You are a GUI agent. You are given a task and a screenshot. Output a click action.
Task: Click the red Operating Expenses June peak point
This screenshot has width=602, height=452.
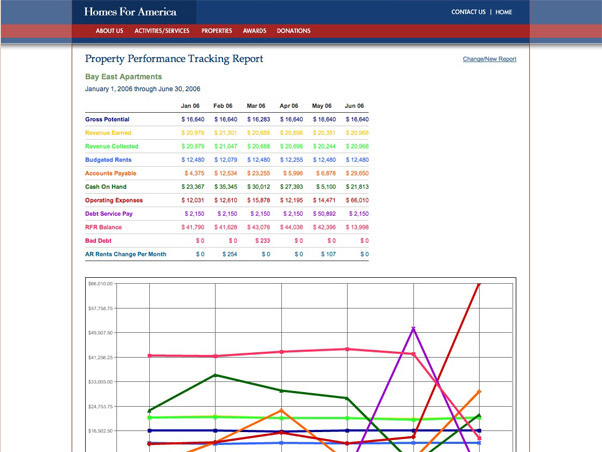[479, 284]
